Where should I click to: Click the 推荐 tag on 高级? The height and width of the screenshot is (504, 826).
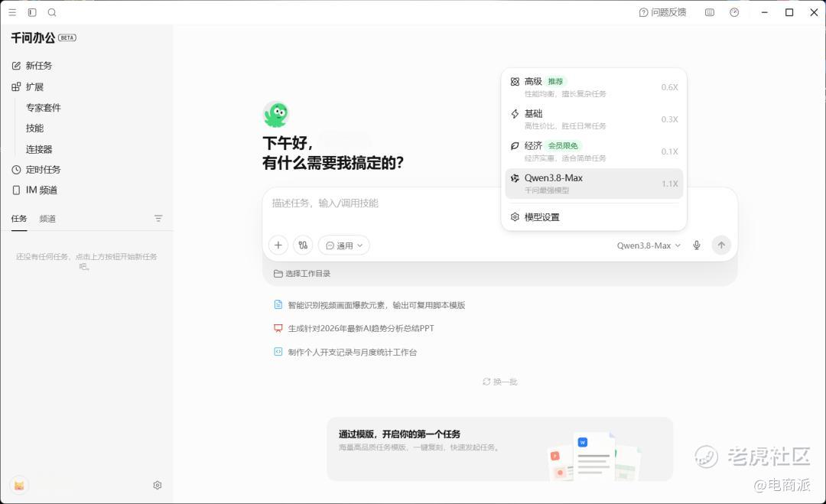pos(555,81)
